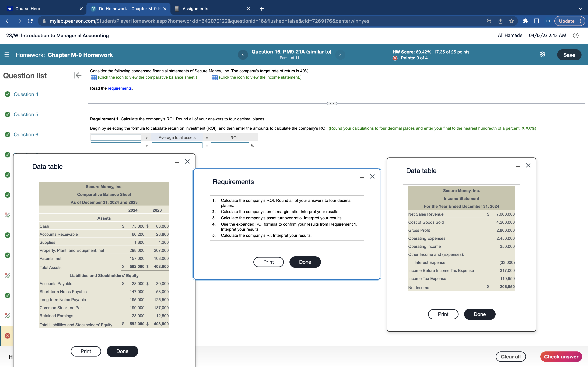Open the hamburger menu beside Homework title
588x367 pixels.
tap(7, 55)
